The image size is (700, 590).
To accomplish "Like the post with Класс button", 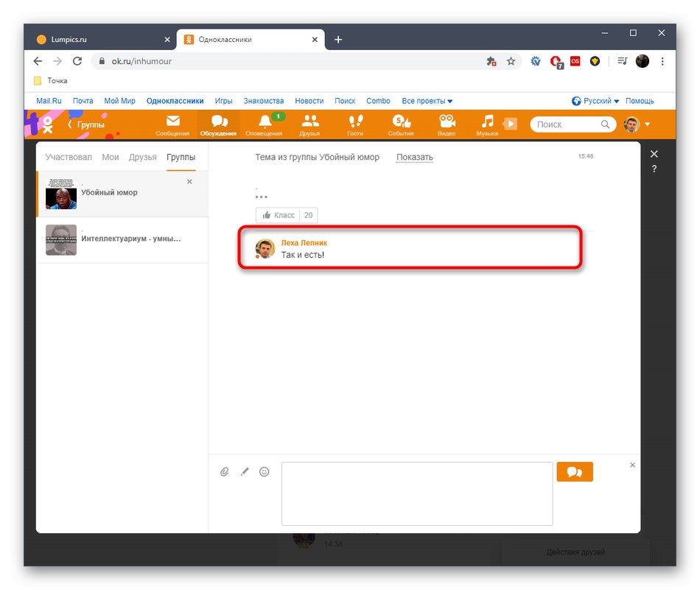I will (279, 215).
